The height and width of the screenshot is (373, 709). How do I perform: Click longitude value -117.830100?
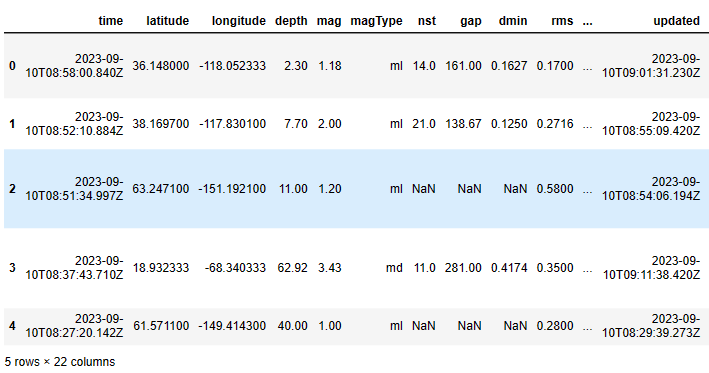pos(232,124)
